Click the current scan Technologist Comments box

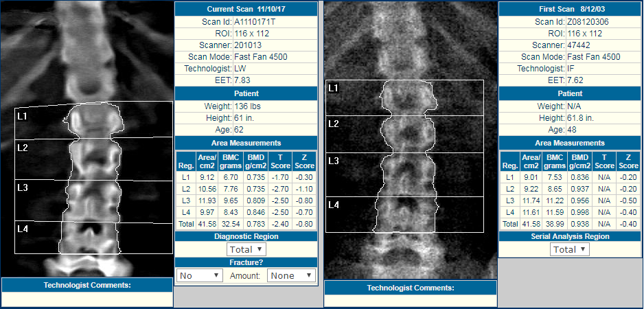87,299
